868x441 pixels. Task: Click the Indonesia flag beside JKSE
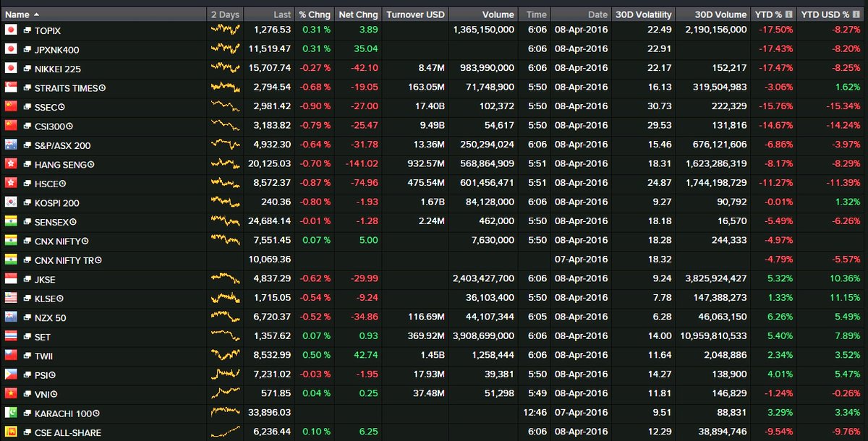pyautogui.click(x=10, y=279)
